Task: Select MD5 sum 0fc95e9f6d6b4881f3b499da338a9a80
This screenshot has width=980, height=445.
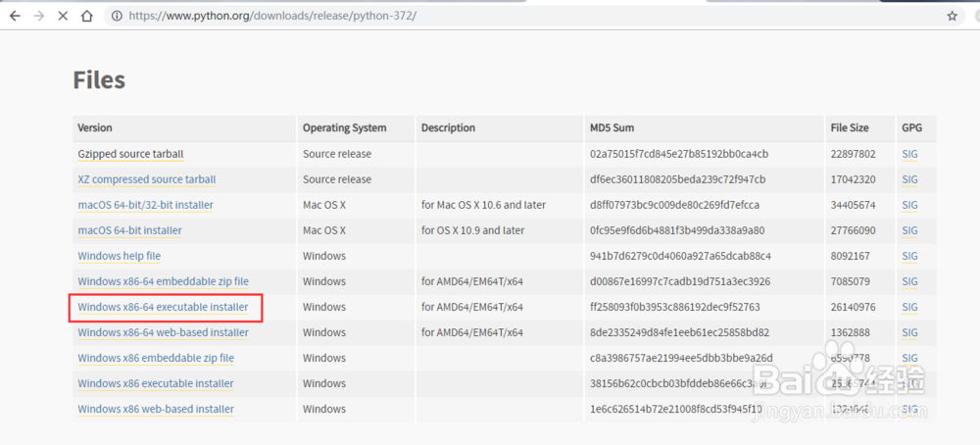Action: pyautogui.click(x=677, y=230)
